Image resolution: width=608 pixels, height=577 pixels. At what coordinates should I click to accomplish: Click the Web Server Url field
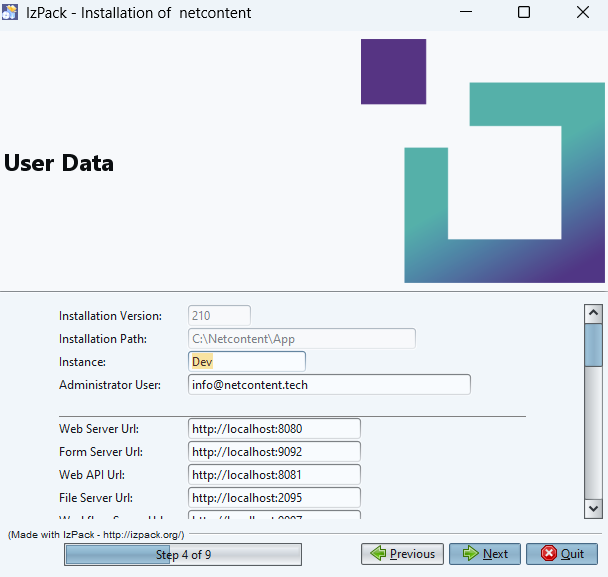(274, 429)
